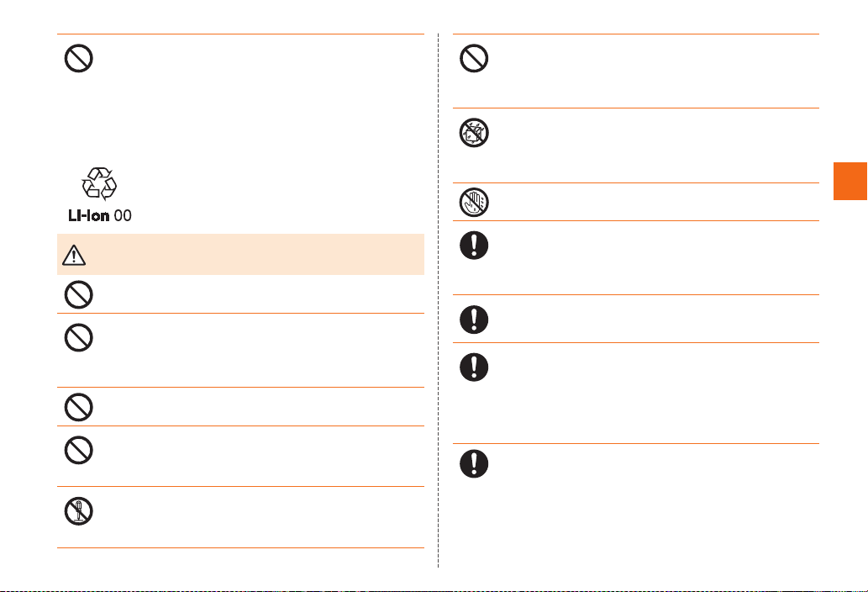Click the last exclamation mandatory-action icon in the right column
The width and height of the screenshot is (868, 592).
[x=474, y=463]
